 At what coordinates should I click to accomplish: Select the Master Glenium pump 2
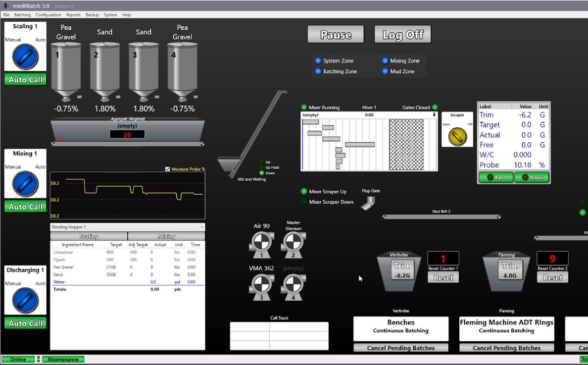[293, 245]
